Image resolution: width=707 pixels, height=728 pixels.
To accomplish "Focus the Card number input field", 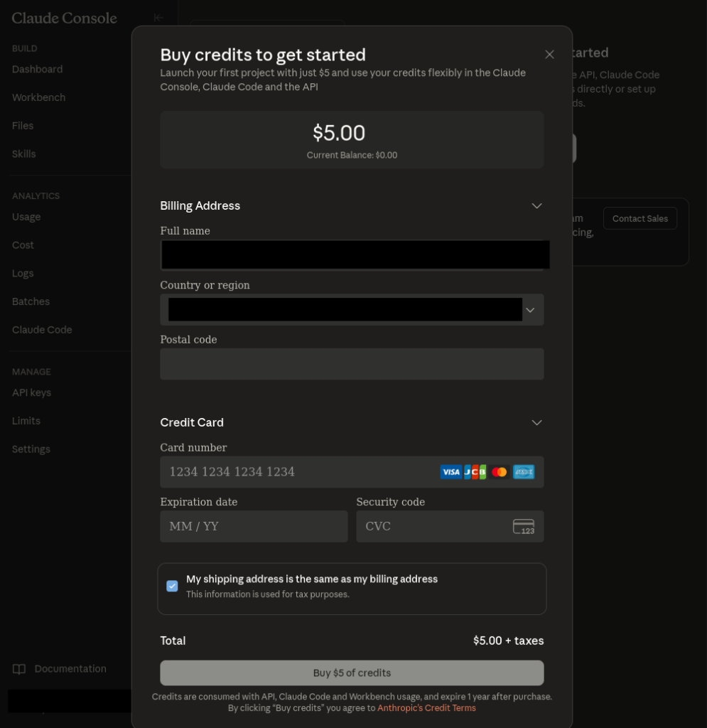I will point(298,472).
